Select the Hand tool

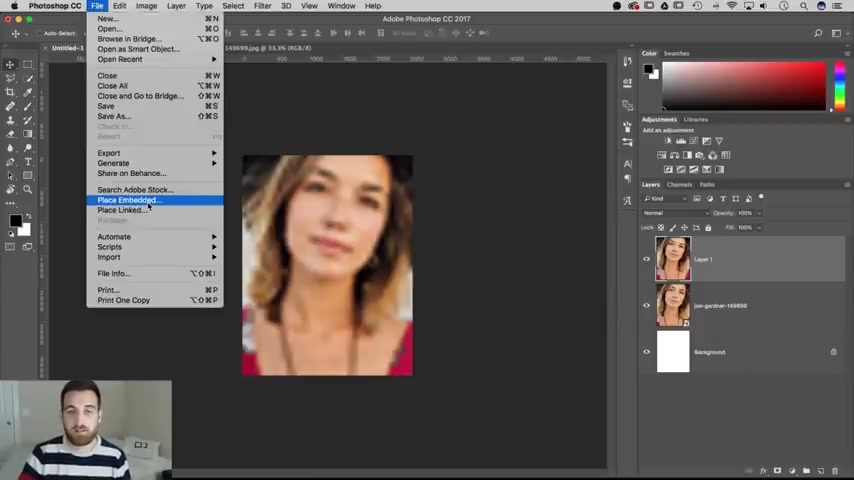tap(10, 190)
